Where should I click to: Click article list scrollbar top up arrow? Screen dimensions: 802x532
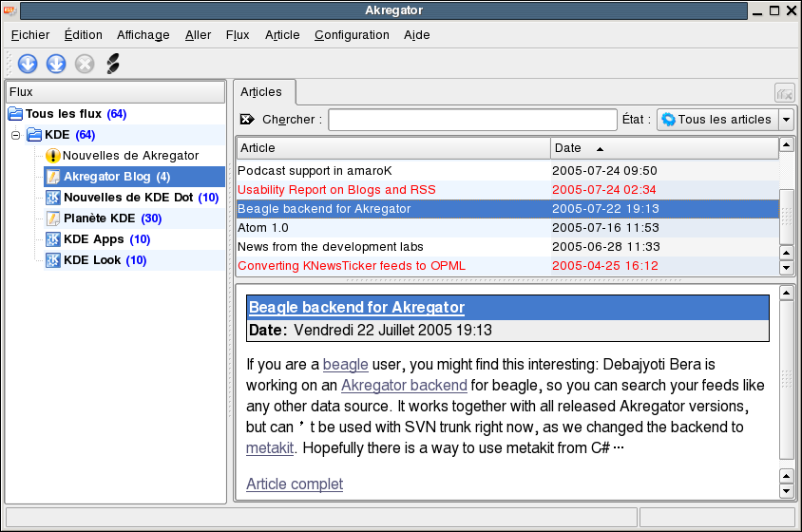[787, 144]
